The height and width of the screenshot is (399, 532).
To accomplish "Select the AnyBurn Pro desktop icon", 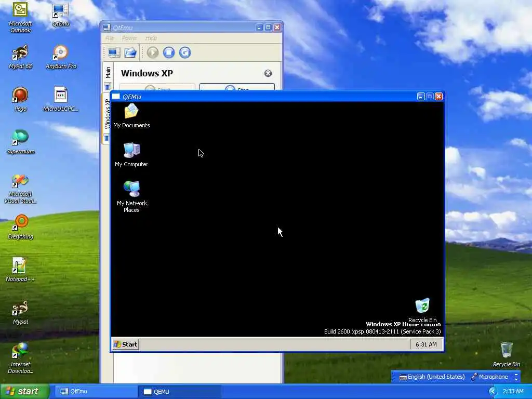I will click(61, 57).
